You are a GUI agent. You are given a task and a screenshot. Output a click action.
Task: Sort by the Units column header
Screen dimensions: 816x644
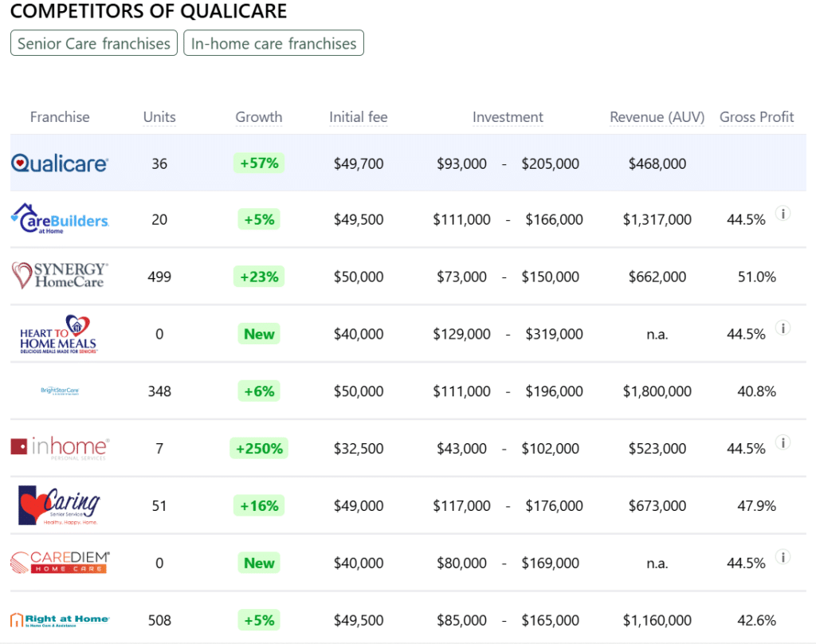click(x=159, y=117)
